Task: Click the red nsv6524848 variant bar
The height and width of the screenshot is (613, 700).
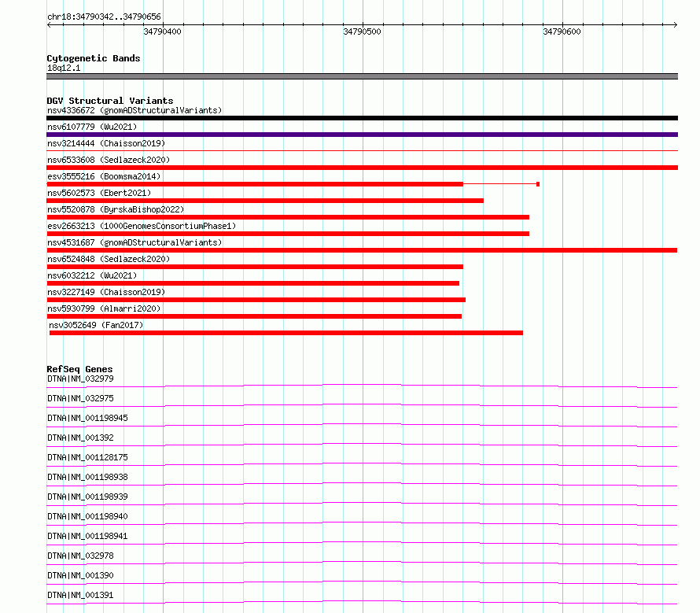Action: click(255, 267)
